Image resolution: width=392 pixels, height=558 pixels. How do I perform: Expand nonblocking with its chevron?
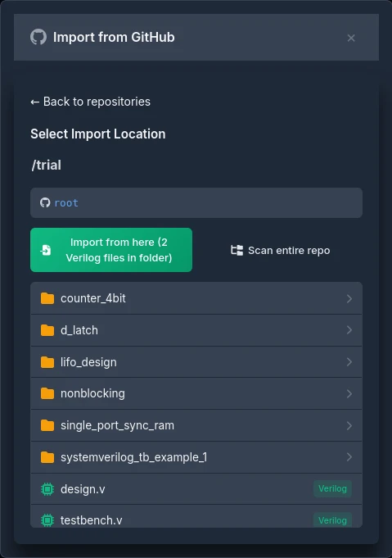(349, 393)
